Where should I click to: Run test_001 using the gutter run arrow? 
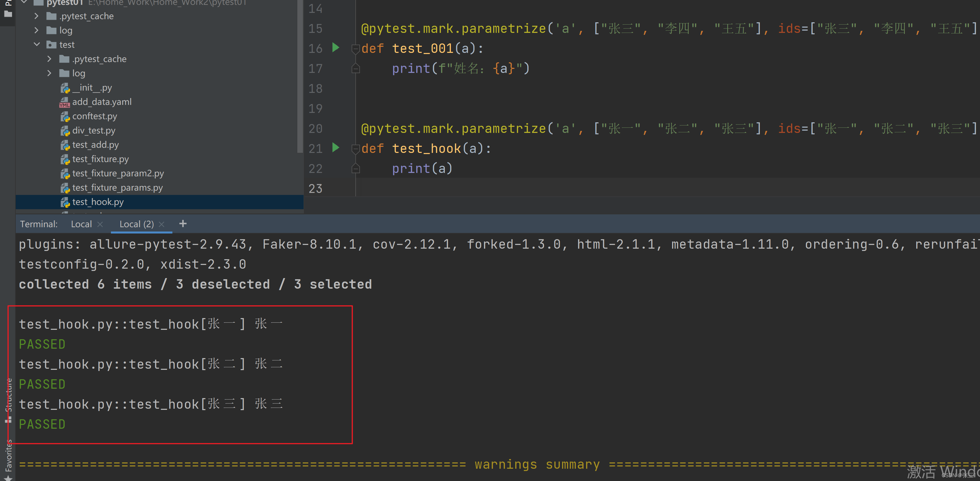(x=335, y=47)
